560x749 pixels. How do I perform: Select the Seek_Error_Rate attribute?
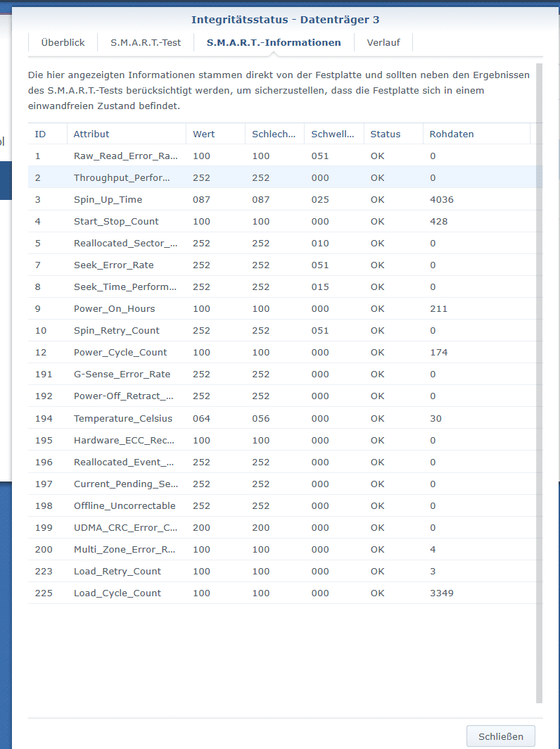114,265
